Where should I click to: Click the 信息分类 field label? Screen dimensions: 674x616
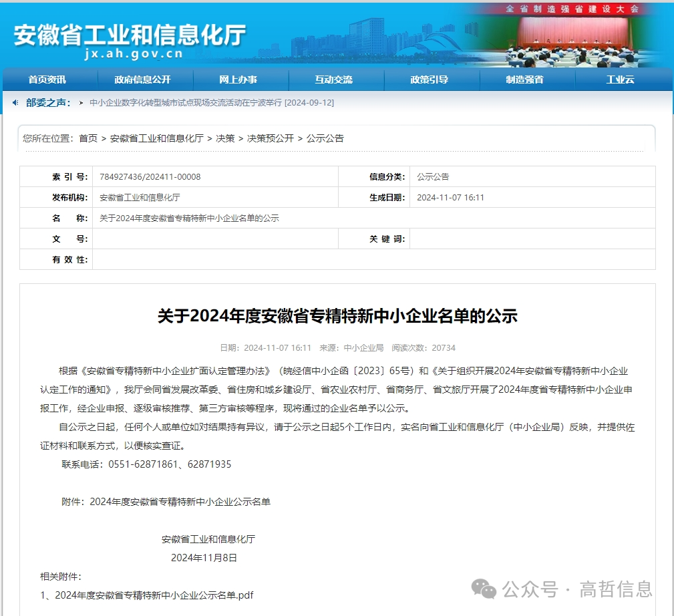coord(387,176)
